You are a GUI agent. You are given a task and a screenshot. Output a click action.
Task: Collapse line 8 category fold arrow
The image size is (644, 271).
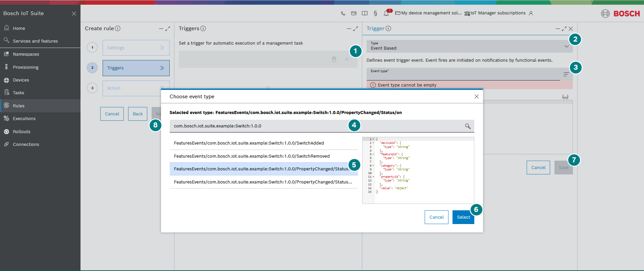(373, 166)
